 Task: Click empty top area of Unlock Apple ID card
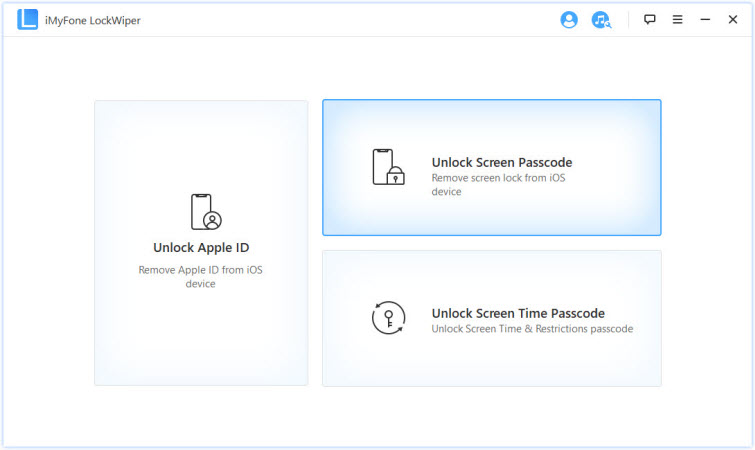tap(201, 140)
